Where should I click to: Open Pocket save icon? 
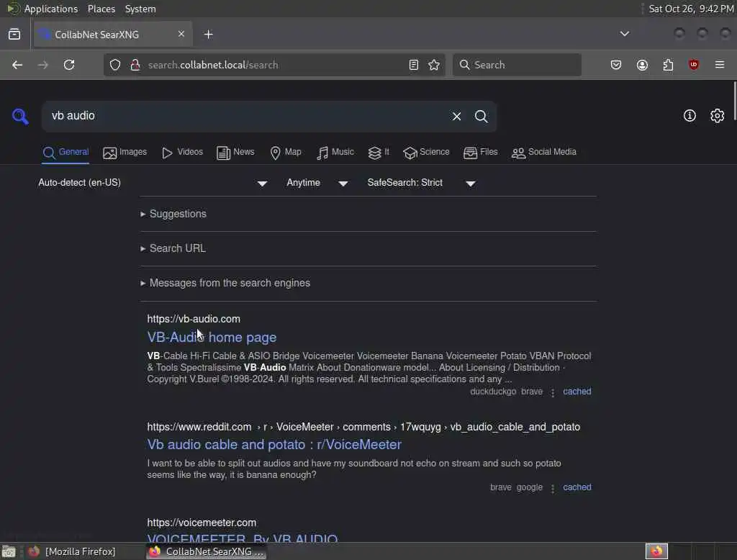616,65
